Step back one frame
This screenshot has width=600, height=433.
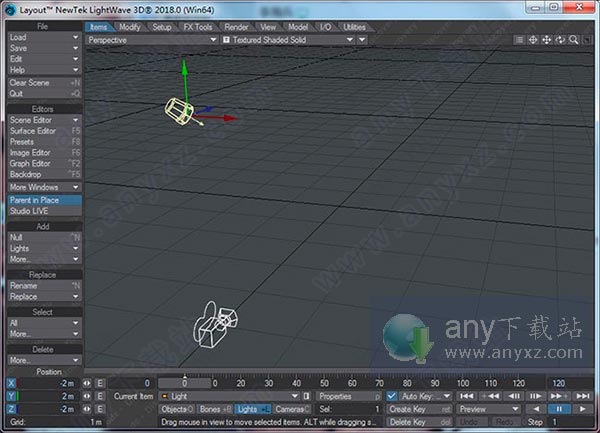[513, 396]
